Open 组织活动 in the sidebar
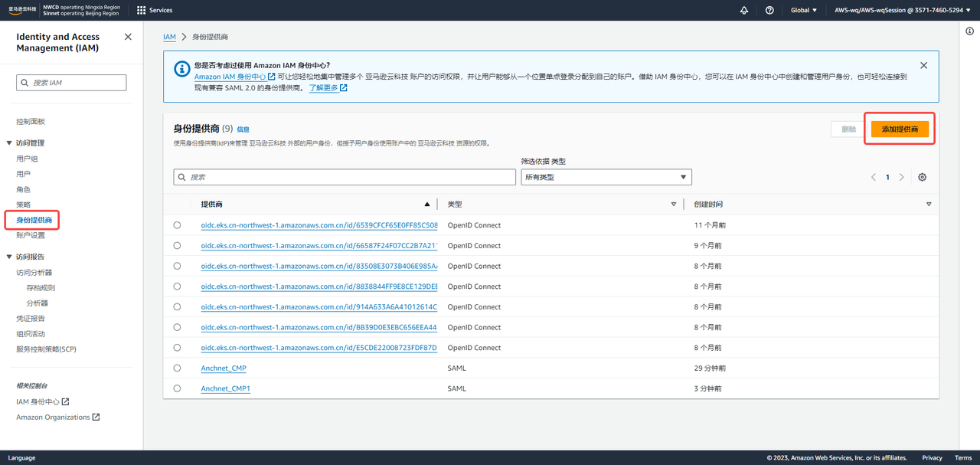Viewport: 980px width, 465px height. (31, 334)
